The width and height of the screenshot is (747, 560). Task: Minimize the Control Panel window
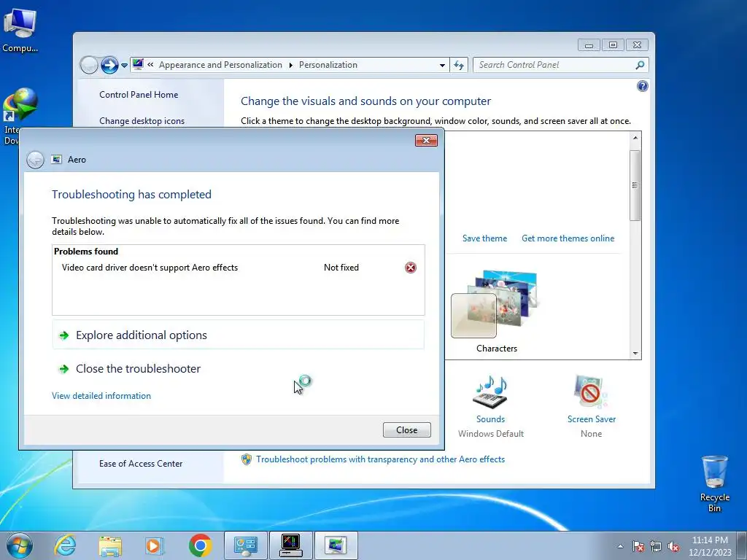pyautogui.click(x=589, y=44)
